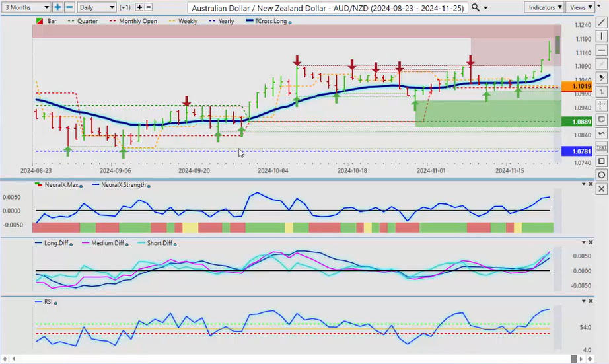Select the horizontal line drawing tool
This screenshot has width=609, height=364.
point(601,50)
